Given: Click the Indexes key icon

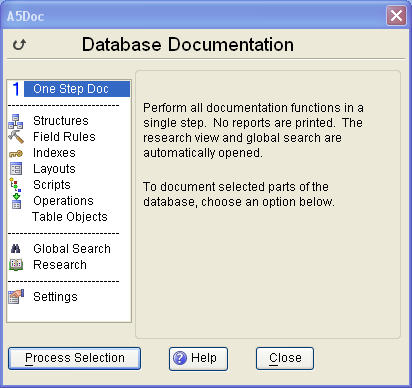Looking at the screenshot, I should point(16,154).
